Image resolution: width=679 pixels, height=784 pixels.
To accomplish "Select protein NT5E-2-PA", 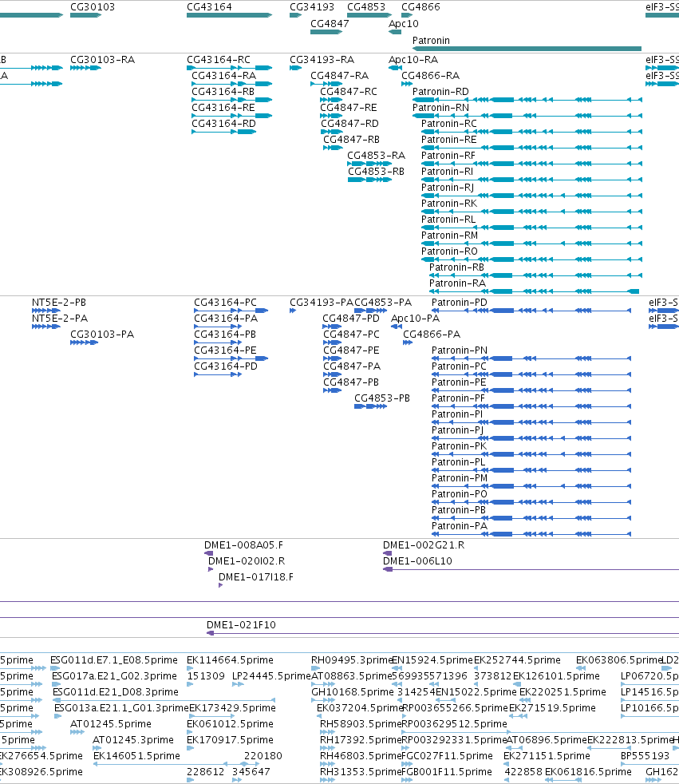I will click(x=60, y=319).
